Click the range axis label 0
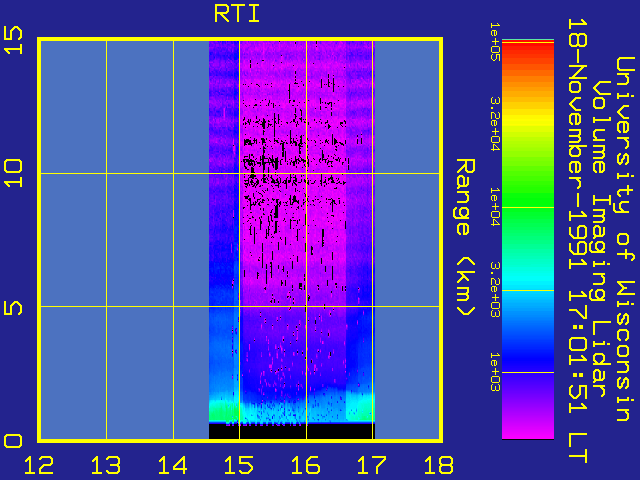The height and width of the screenshot is (480, 640). (x=13, y=441)
